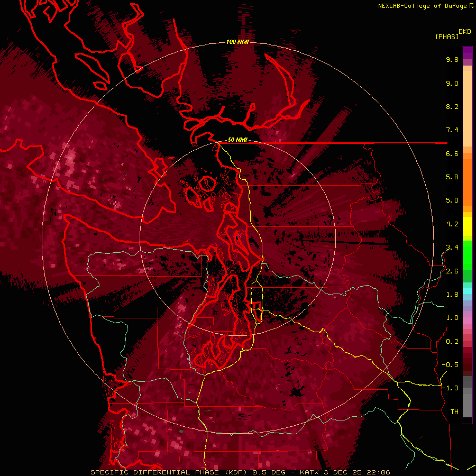Click the dark orange color scale segment
Screen dimensions: 476x476
467,182
